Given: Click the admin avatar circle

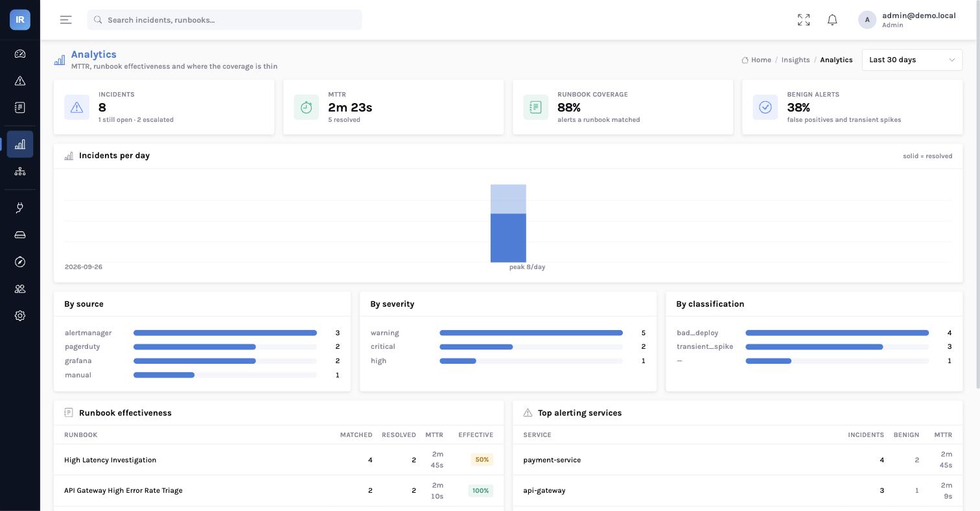Looking at the screenshot, I should 867,20.
